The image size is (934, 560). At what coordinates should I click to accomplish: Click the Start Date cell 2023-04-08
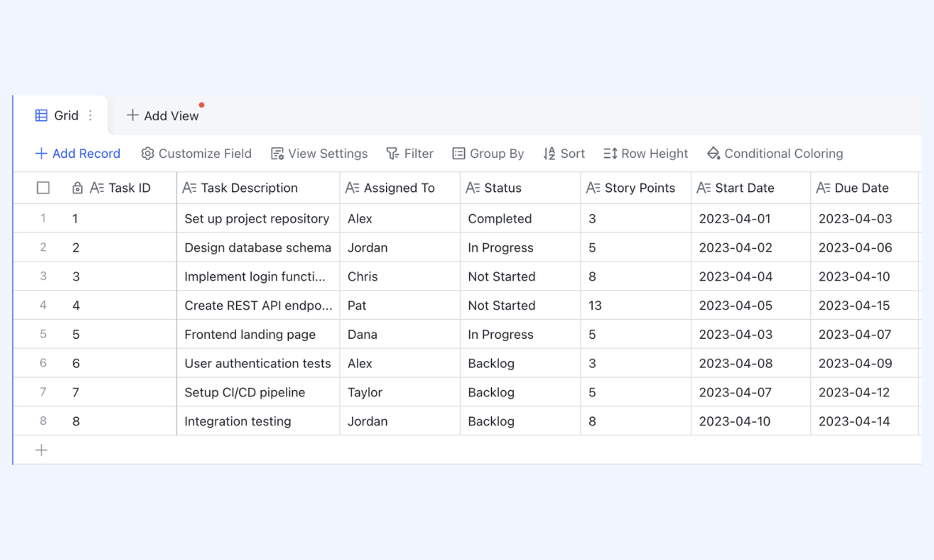click(751, 363)
